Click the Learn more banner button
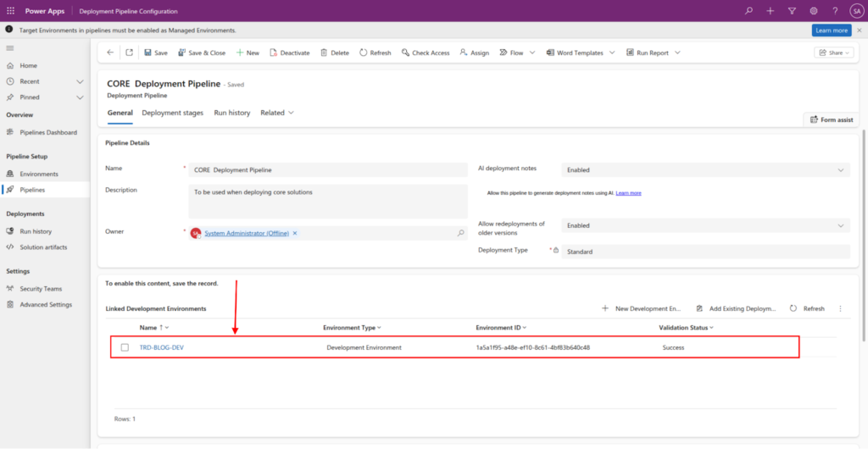Screen dimensions: 868x449 (x=831, y=30)
